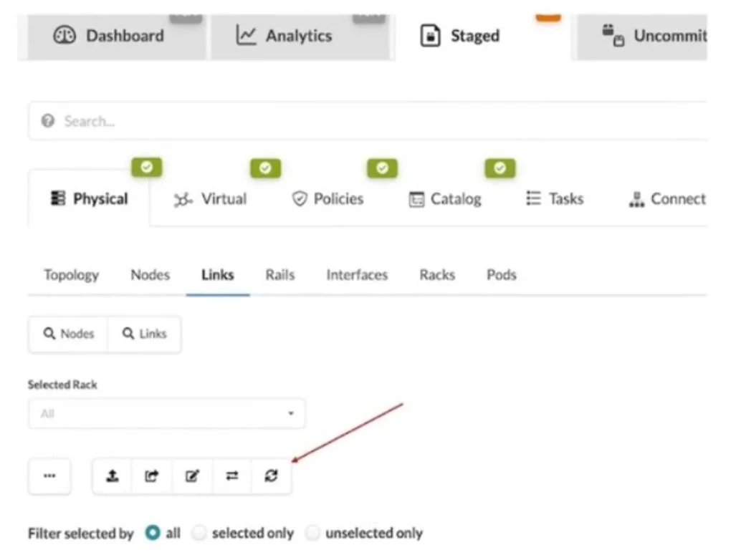Click the Nodes search button

(x=69, y=334)
